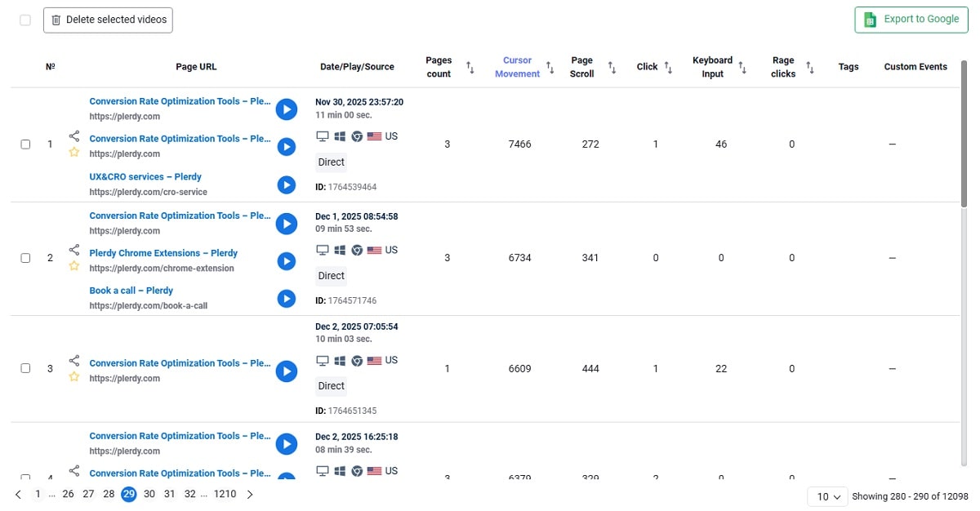
Task: Jump to last page 1210
Action: [x=225, y=494]
